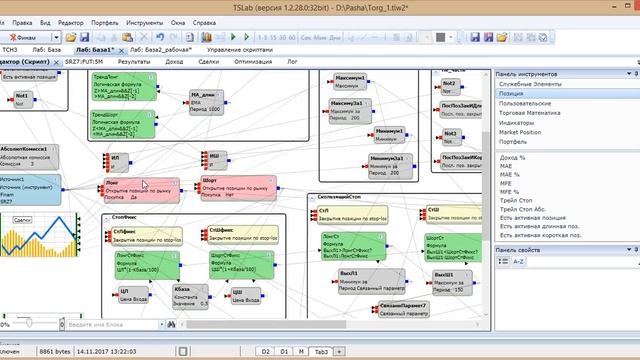Collapse the СтопФикс group box
The height and width of the screenshot is (360, 640).
107,219
